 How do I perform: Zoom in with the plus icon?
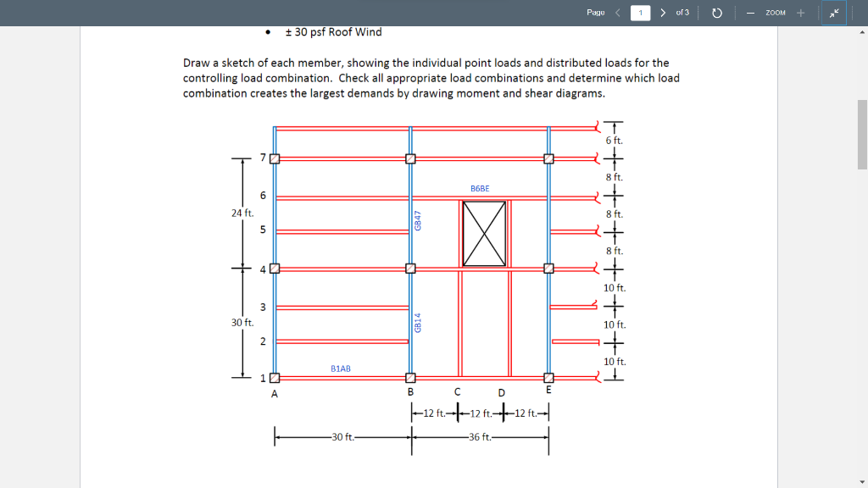pos(800,13)
